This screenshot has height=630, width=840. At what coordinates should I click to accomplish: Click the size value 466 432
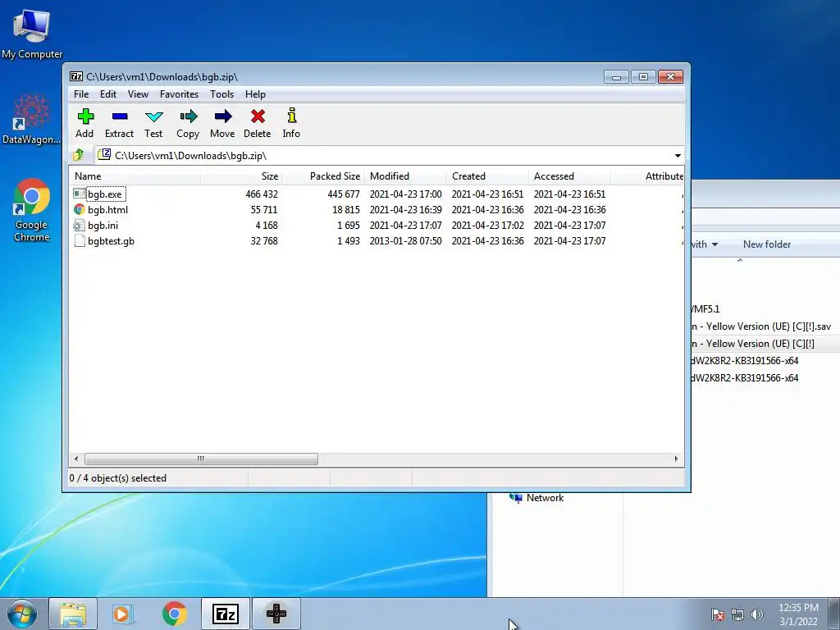click(262, 194)
